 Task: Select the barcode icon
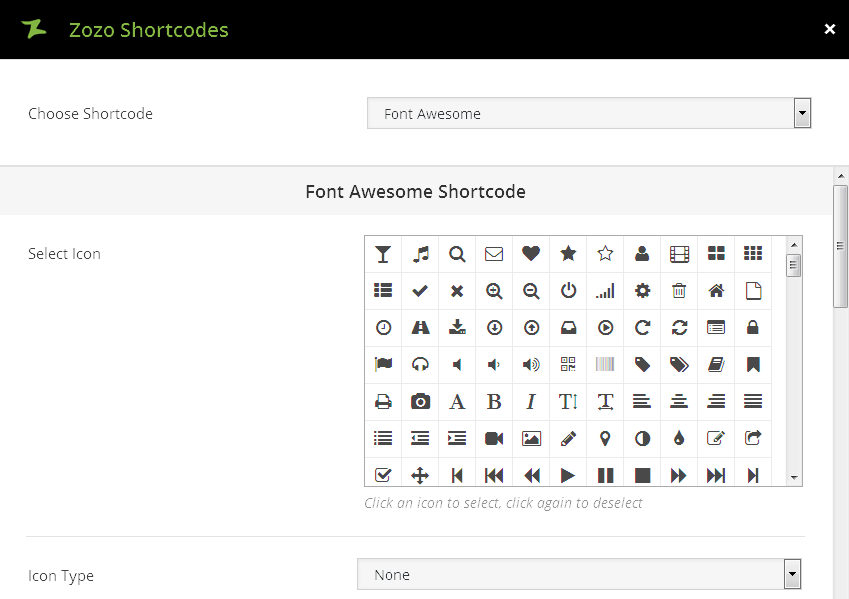click(x=605, y=365)
